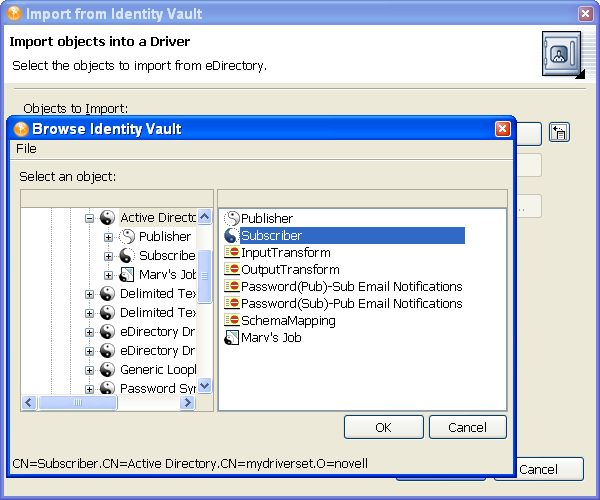The width and height of the screenshot is (600, 500).
Task: Select Password(Sub)-Pub Email Notifications entry
Action: (351, 303)
